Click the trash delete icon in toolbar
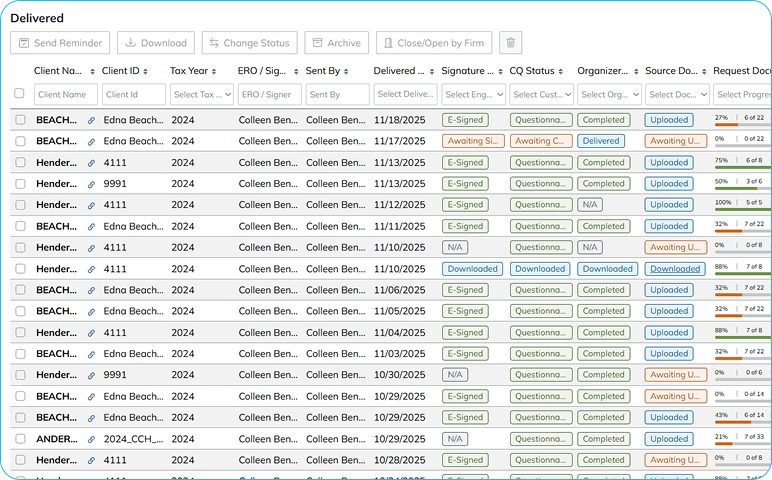772x480 pixels. (511, 43)
